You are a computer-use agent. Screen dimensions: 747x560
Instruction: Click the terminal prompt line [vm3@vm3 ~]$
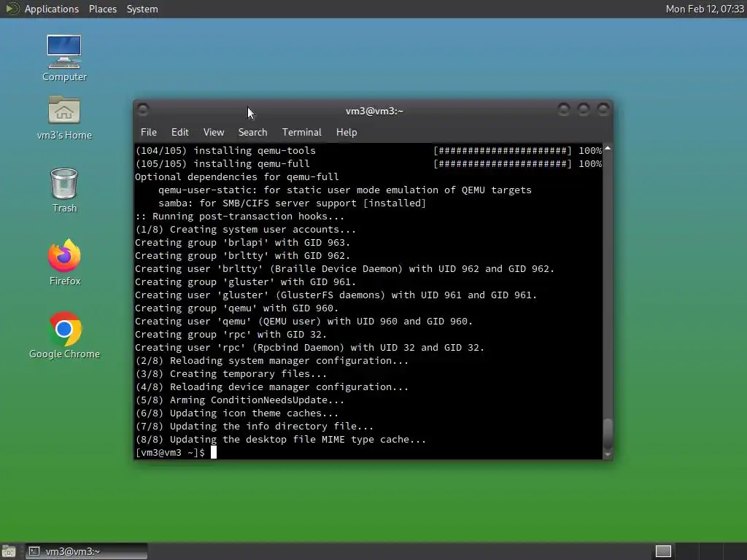pyautogui.click(x=170, y=452)
